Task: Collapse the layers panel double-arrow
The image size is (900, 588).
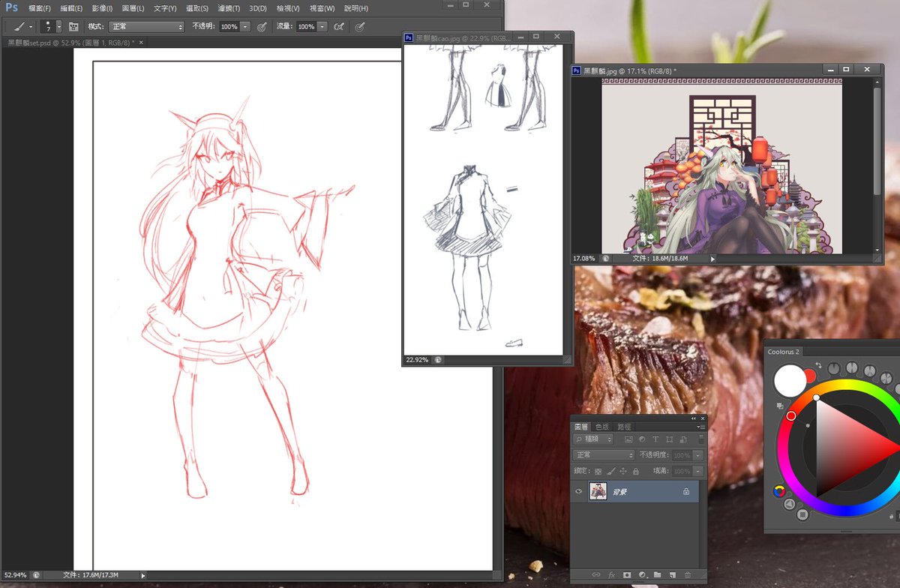Action: 694,418
